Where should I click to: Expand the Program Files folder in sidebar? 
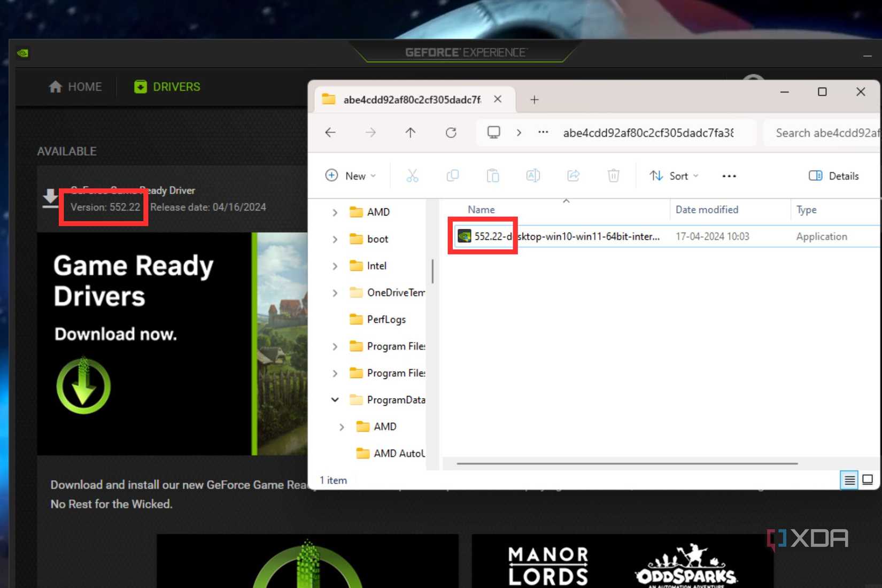tap(335, 346)
